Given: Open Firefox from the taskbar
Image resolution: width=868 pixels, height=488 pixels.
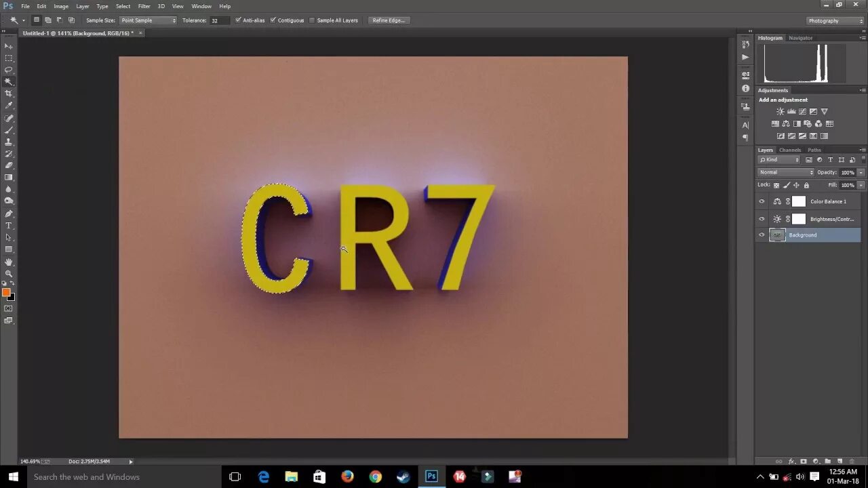Looking at the screenshot, I should coord(347,476).
